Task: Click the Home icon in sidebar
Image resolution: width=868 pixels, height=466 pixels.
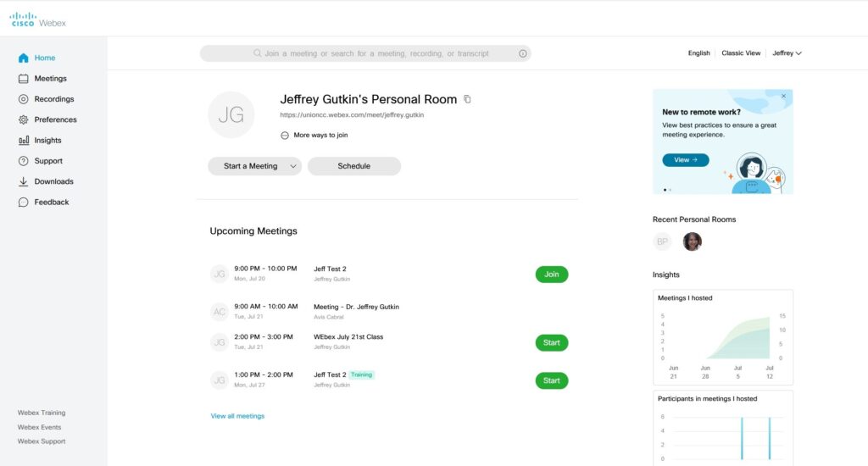Action: (23, 58)
